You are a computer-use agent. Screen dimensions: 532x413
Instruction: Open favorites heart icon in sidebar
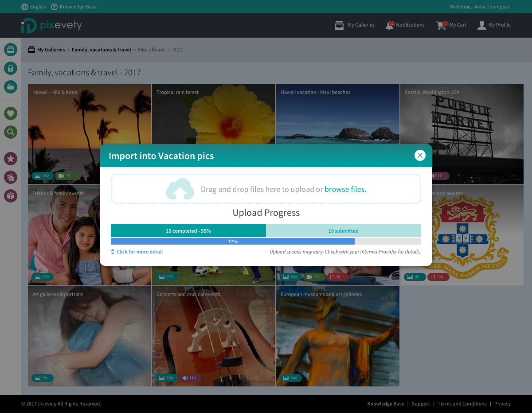tap(11, 113)
